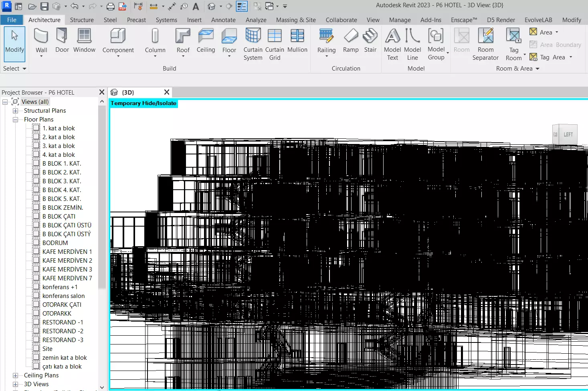The image size is (588, 391).
Task: Open the 'konferans salon' plan
Action: pos(63,296)
